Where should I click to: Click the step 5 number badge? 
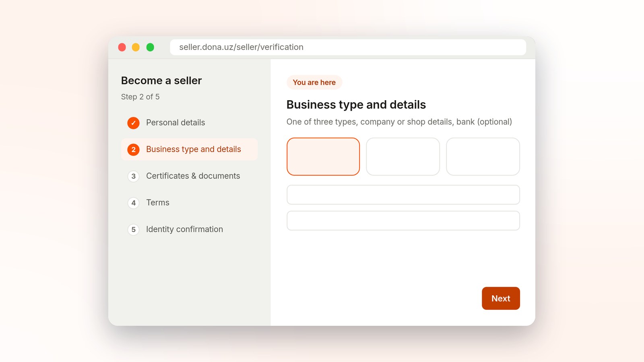point(133,230)
